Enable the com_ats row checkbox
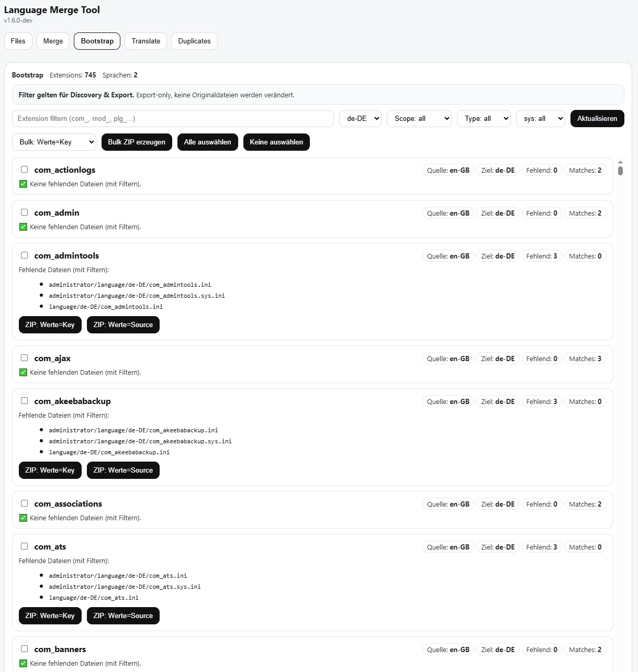The image size is (638, 672). tap(24, 546)
